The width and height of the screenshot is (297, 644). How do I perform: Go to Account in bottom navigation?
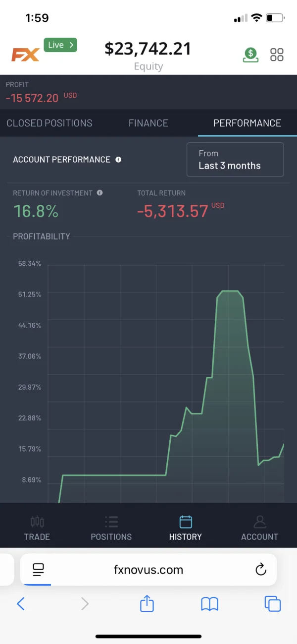[259, 528]
